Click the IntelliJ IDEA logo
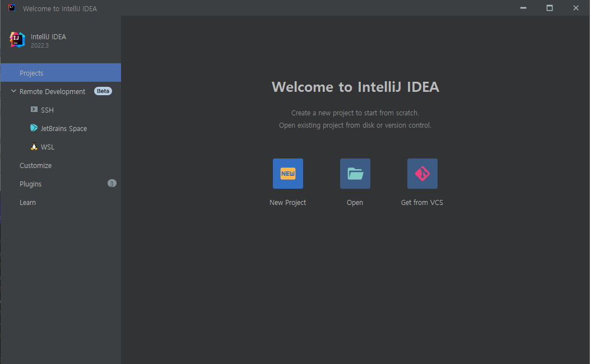Screen dimensions: 590x364 (x=17, y=40)
